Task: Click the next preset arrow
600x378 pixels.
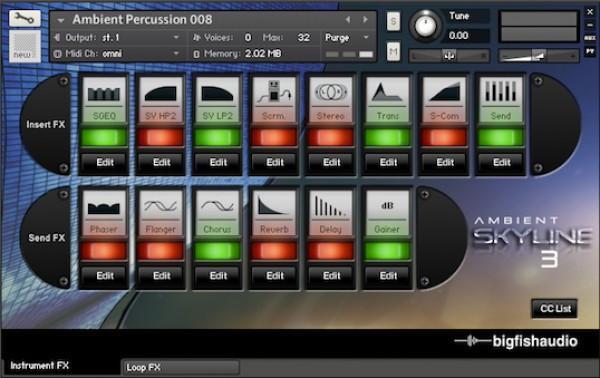Action: pyautogui.click(x=365, y=19)
